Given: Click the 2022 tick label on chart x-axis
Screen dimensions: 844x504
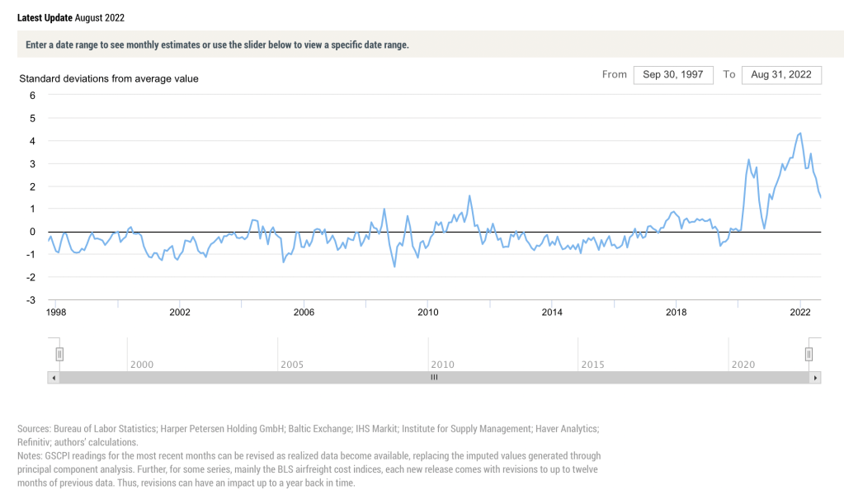Looking at the screenshot, I should click(x=800, y=313).
